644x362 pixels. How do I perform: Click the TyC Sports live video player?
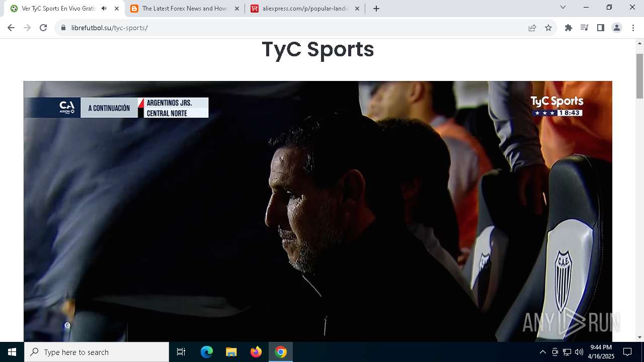(318, 211)
